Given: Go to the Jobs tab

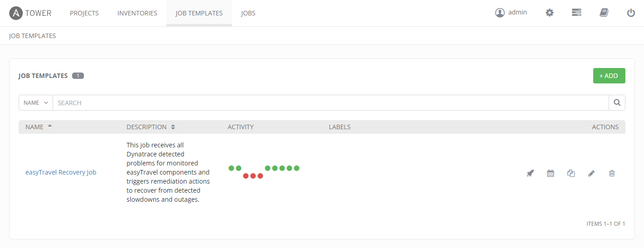Looking at the screenshot, I should pos(248,13).
